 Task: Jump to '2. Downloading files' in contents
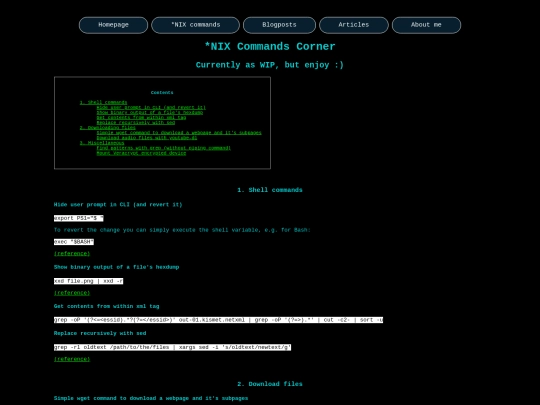(x=107, y=128)
